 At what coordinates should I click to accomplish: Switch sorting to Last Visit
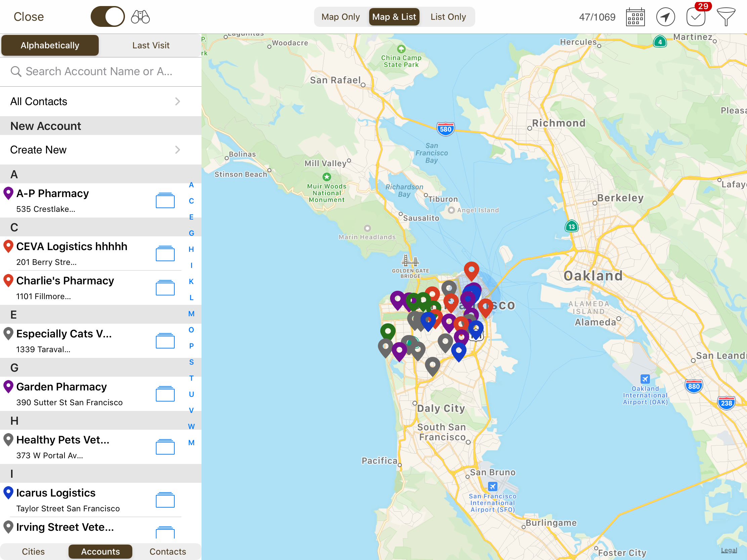click(x=150, y=45)
